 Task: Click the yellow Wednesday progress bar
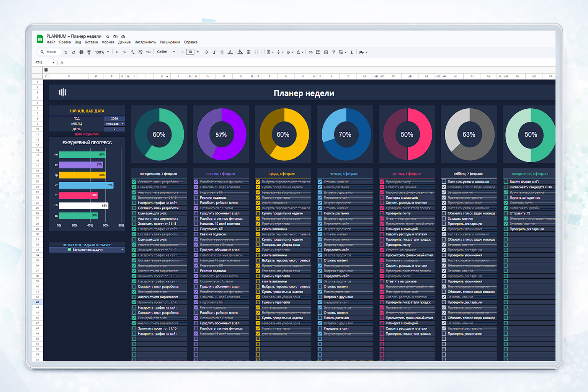(82, 175)
